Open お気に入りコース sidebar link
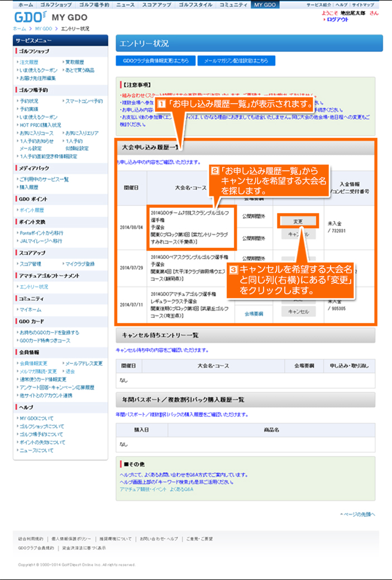This screenshot has height=580, width=392. coord(36,133)
